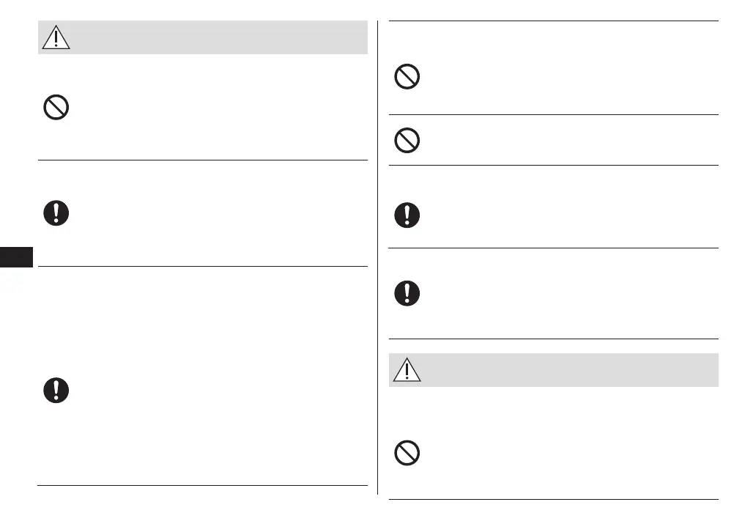The height and width of the screenshot is (532, 756).
Task: Click the lower exclamation icon in the right column
Action: 407,293
